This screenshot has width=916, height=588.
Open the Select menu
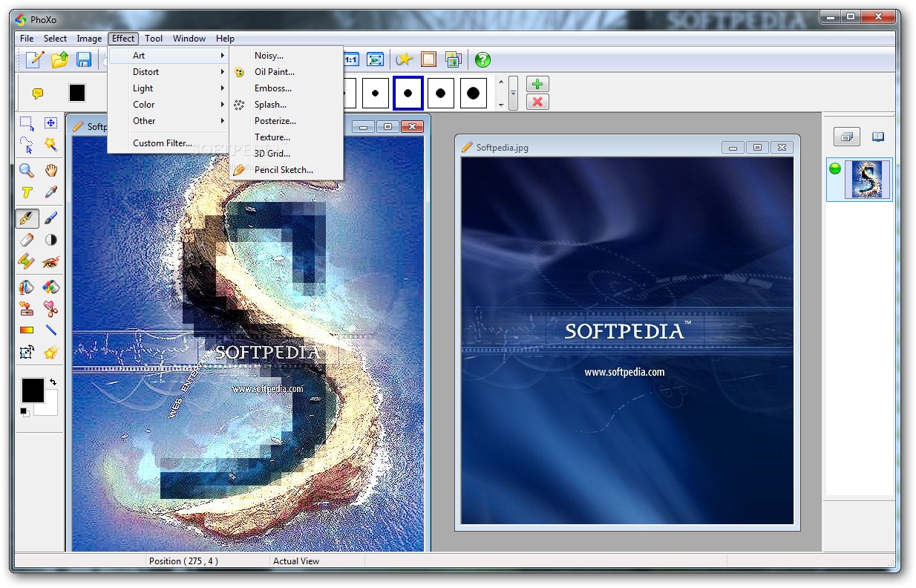click(55, 39)
